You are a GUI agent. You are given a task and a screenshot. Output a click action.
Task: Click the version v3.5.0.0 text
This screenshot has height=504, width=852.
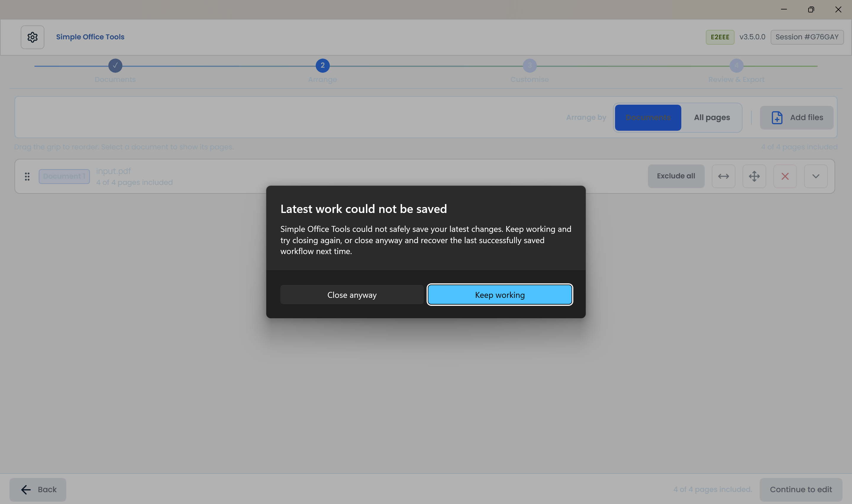752,37
